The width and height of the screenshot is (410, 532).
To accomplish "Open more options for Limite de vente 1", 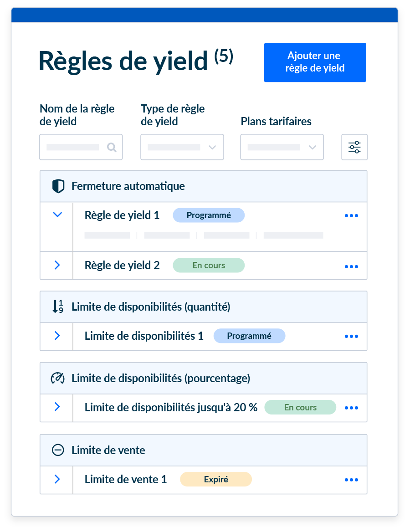I will click(351, 480).
